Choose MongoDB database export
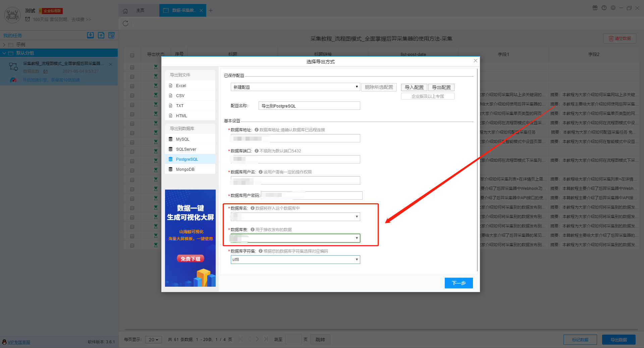Image resolution: width=644 pixels, height=348 pixels. 190,169
